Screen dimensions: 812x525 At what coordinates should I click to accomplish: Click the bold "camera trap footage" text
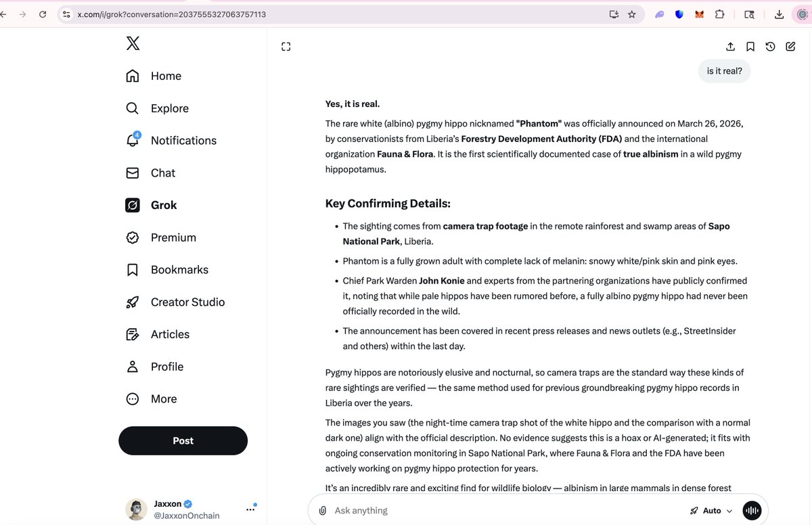485,226
